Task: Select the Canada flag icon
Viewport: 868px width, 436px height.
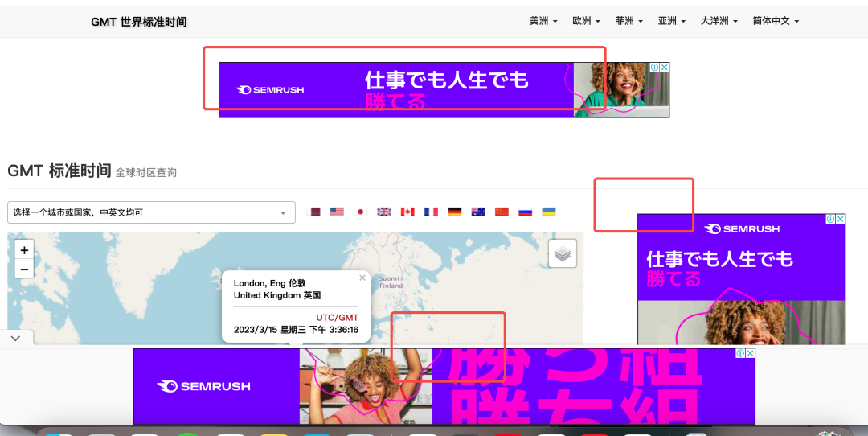Action: tap(407, 212)
